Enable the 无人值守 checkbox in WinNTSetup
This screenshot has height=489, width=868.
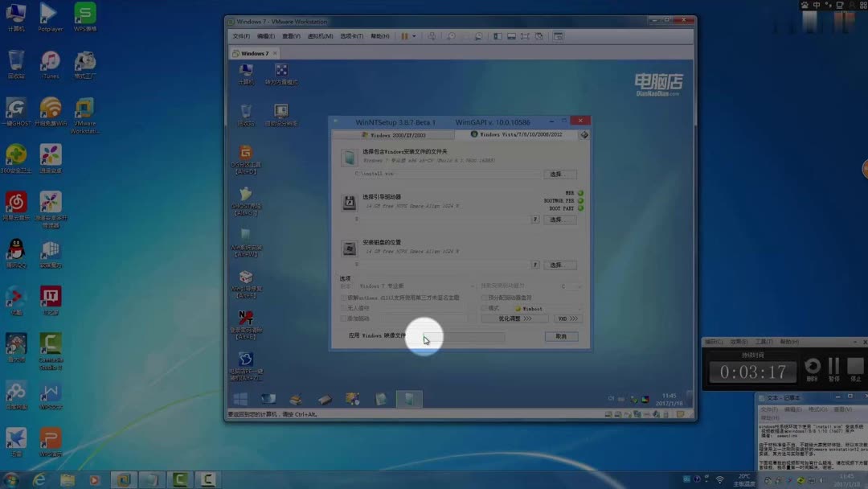coord(342,306)
